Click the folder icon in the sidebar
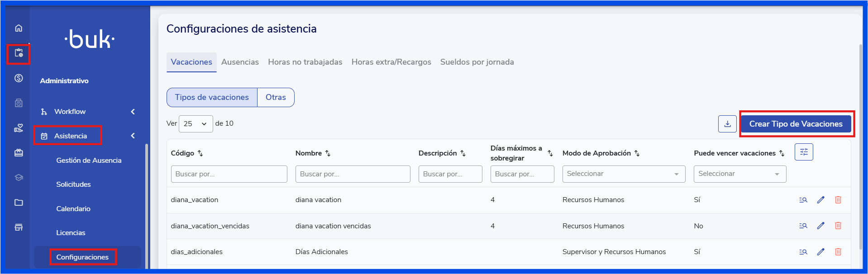This screenshot has height=274, width=868. 19,203
